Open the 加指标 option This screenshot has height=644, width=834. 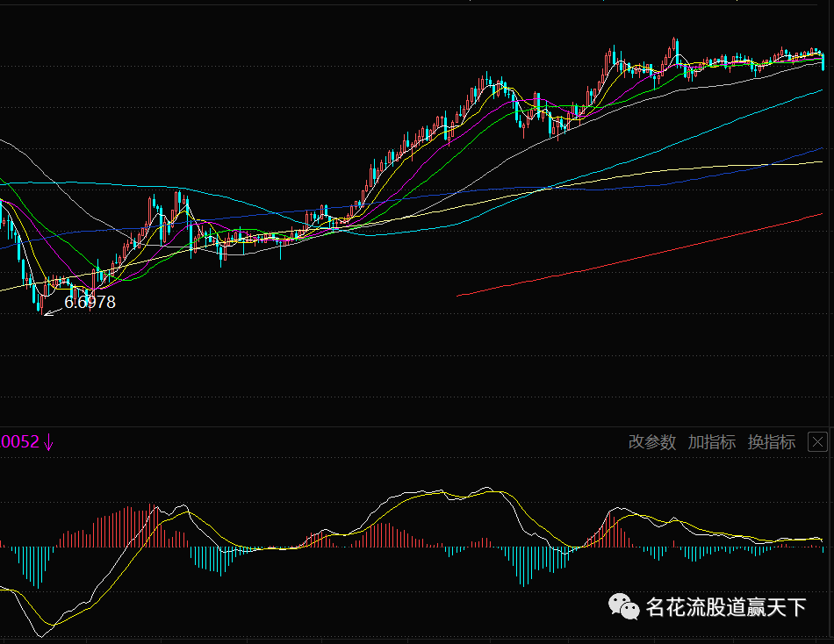712,442
